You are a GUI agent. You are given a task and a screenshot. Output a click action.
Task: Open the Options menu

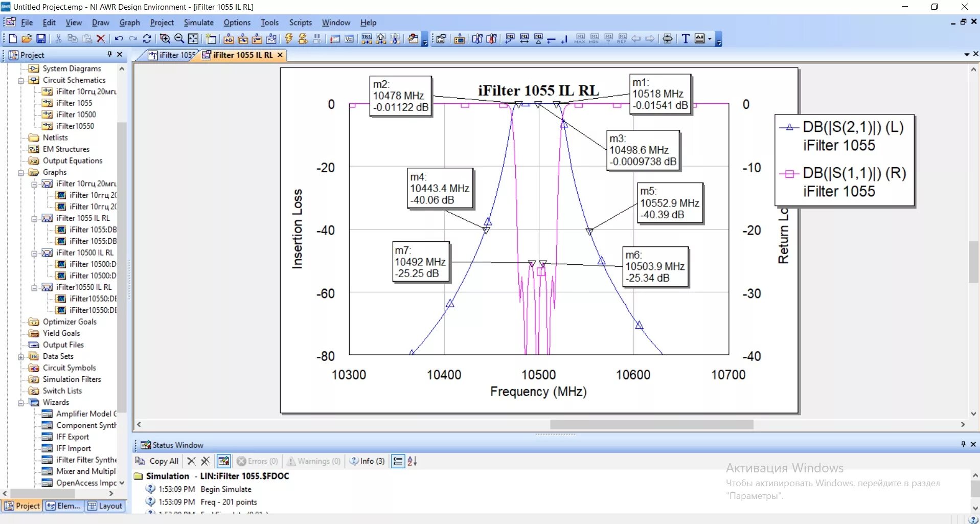pyautogui.click(x=237, y=22)
